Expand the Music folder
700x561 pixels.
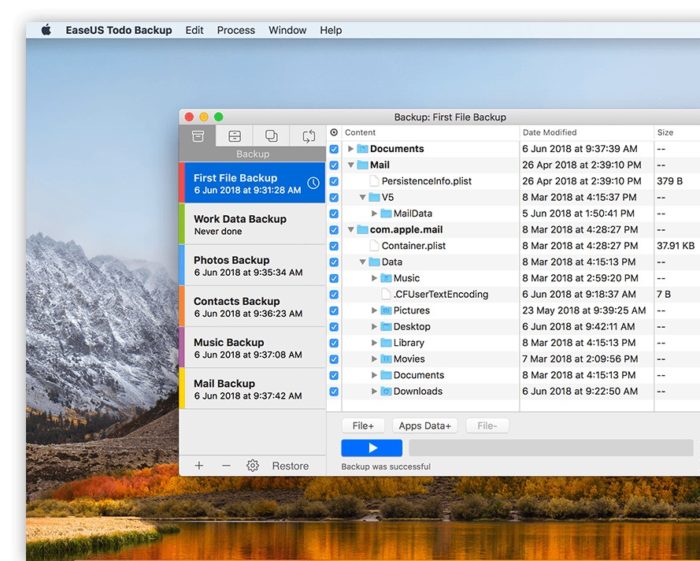(374, 278)
